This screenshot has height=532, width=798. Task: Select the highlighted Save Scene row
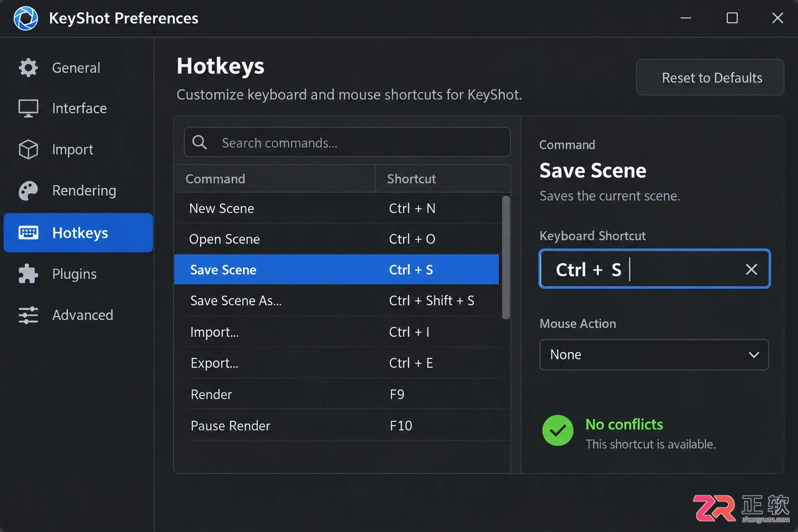(336, 270)
